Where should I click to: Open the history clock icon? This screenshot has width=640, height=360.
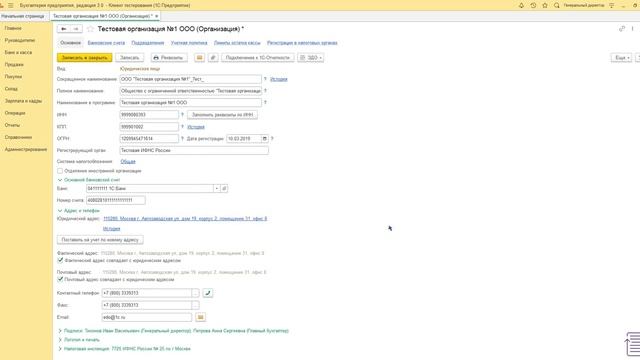[x=533, y=5]
